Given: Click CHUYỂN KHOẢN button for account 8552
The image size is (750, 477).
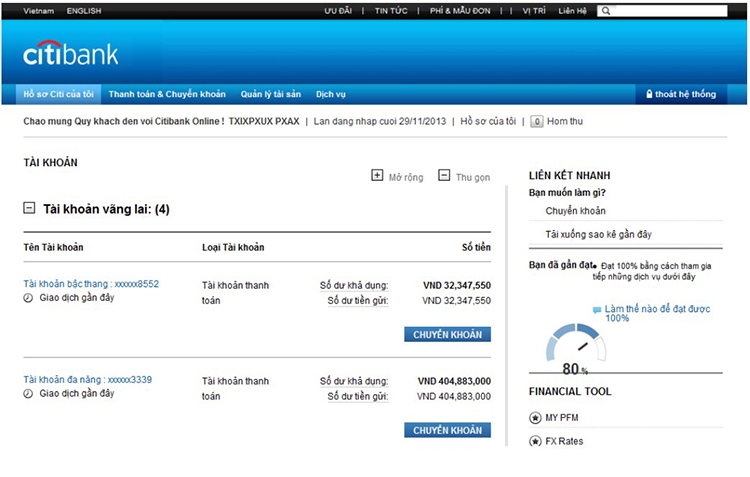Looking at the screenshot, I should [447, 334].
